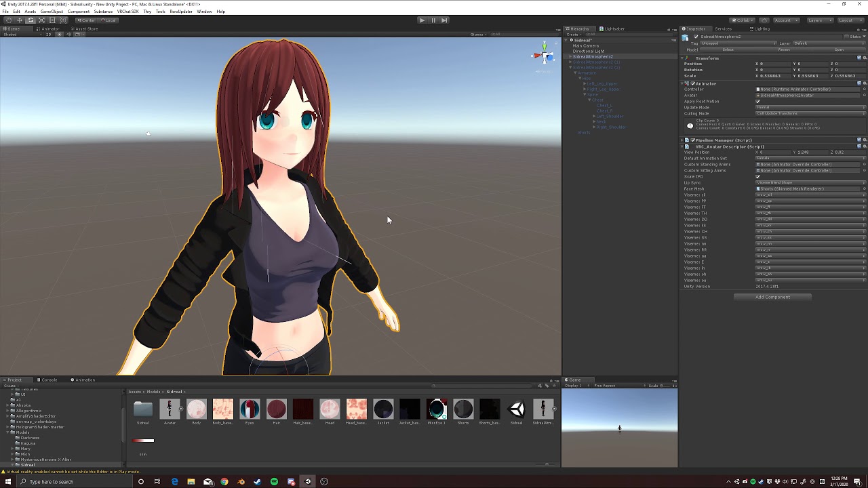
Task: Open the Layer dropdown in Inspector
Action: point(829,43)
